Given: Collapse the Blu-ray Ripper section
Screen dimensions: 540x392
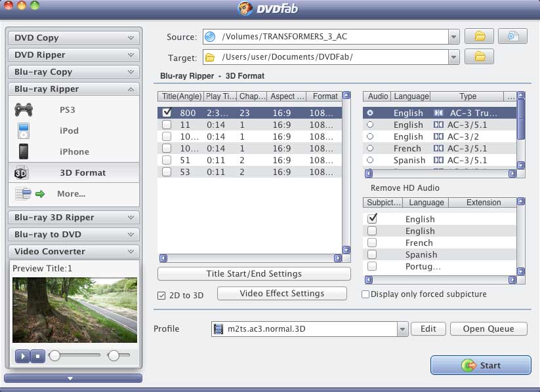Looking at the screenshot, I should click(x=73, y=89).
